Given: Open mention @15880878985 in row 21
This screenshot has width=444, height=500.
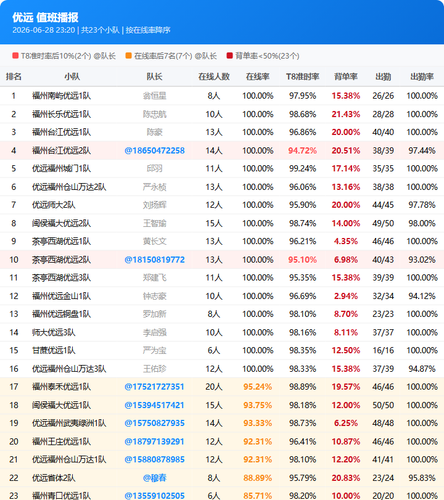Looking at the screenshot, I should tap(154, 460).
